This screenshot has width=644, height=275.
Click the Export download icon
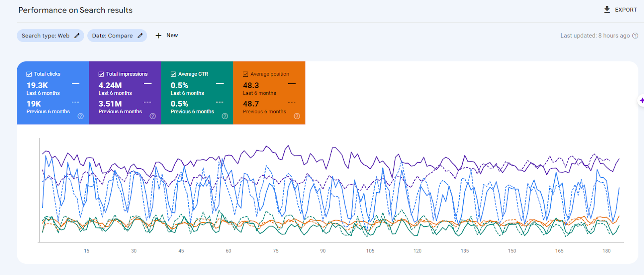[x=607, y=10]
